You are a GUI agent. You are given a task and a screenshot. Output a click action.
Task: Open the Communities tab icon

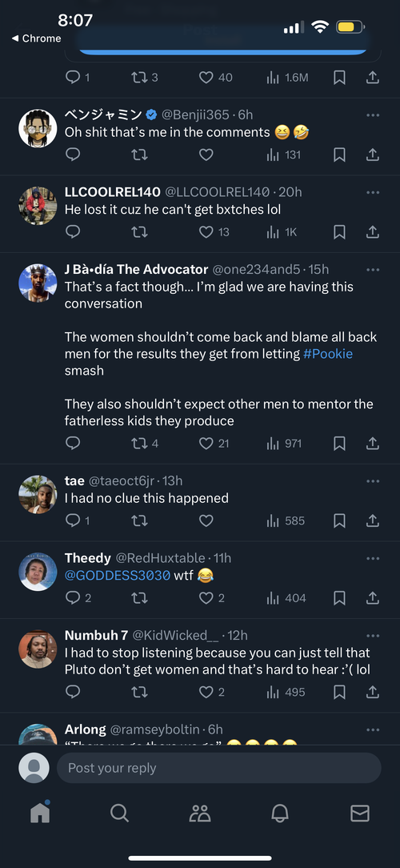pos(200,813)
